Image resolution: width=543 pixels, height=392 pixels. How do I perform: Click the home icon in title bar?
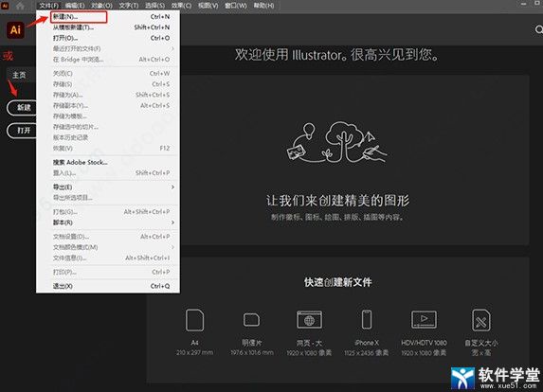[x=21, y=6]
